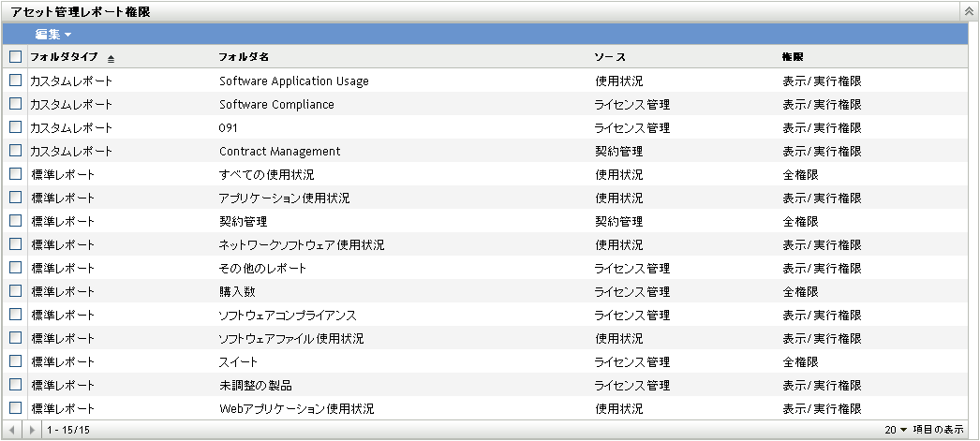Check the Webアプリケーション使用状況 row checkbox

pos(15,408)
